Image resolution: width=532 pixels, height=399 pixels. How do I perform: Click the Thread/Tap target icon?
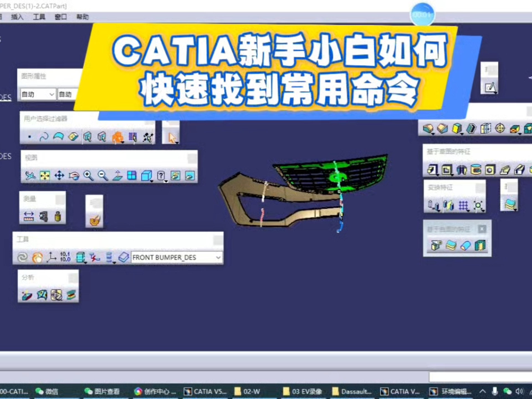(500, 129)
